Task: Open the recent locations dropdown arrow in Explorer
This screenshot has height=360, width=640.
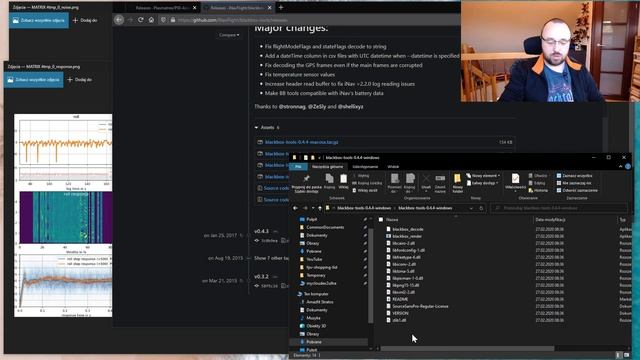Action: point(313,208)
